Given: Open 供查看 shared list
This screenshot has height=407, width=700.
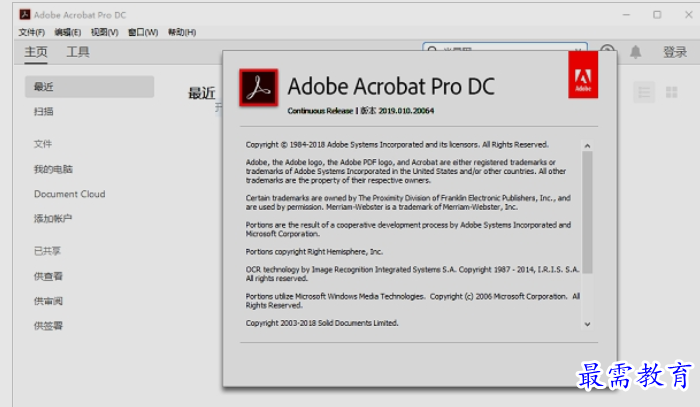Looking at the screenshot, I should click(x=48, y=276).
